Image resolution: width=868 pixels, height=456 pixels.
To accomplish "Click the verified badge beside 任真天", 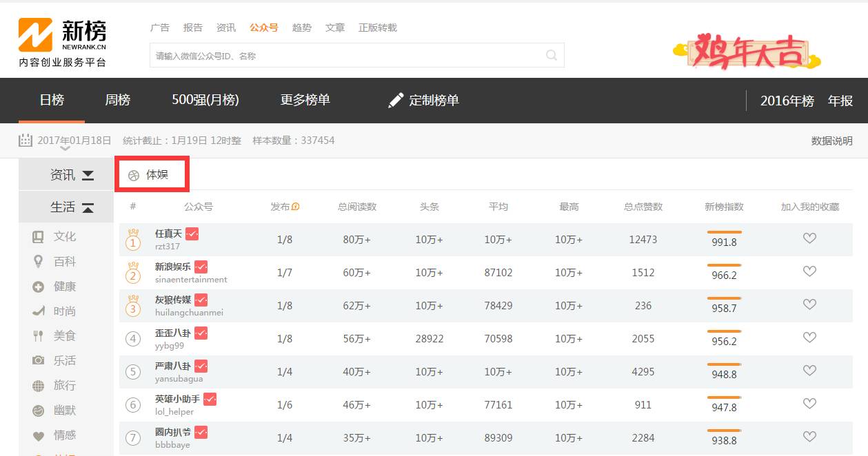I will point(192,234).
